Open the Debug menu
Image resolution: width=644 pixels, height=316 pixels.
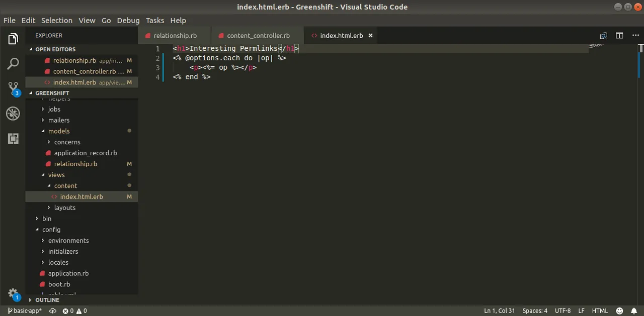click(128, 21)
